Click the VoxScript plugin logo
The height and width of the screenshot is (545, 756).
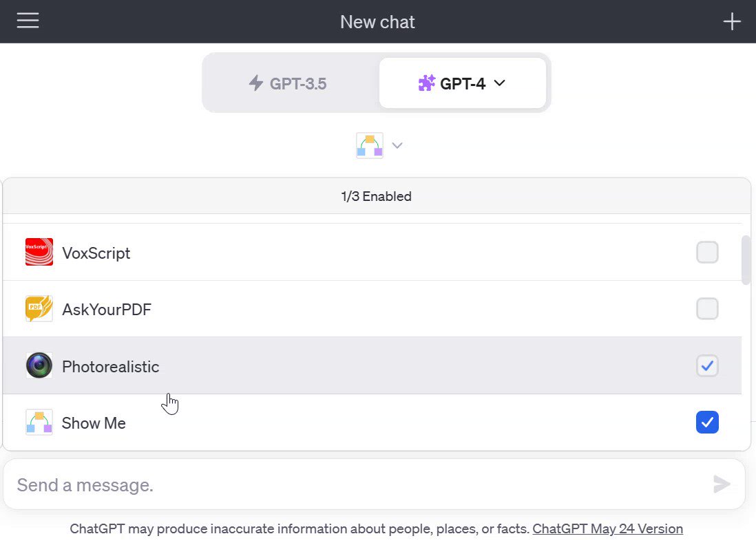coord(39,252)
